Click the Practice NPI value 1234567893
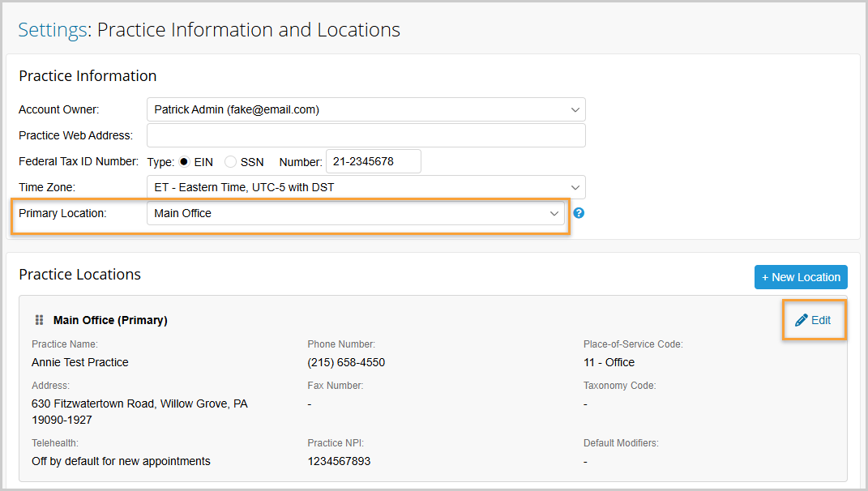This screenshot has height=491, width=868. tap(339, 461)
